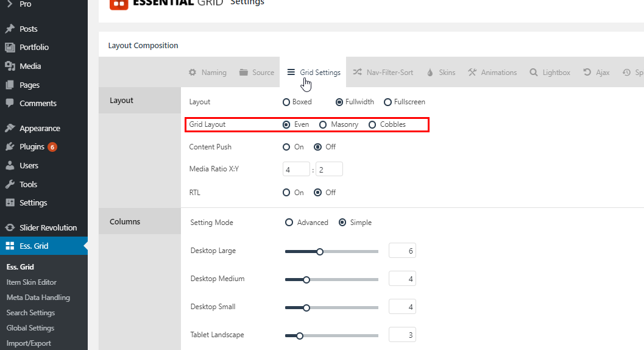Click the Tools wrench icon
The width and height of the screenshot is (644, 350).
(10, 184)
